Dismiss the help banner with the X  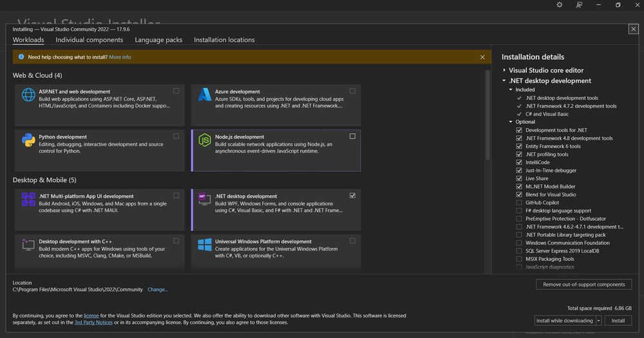coord(483,57)
